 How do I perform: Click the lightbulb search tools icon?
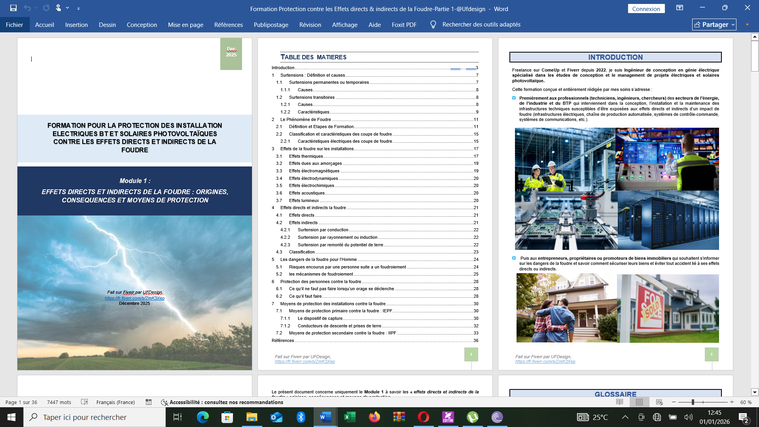pos(432,24)
